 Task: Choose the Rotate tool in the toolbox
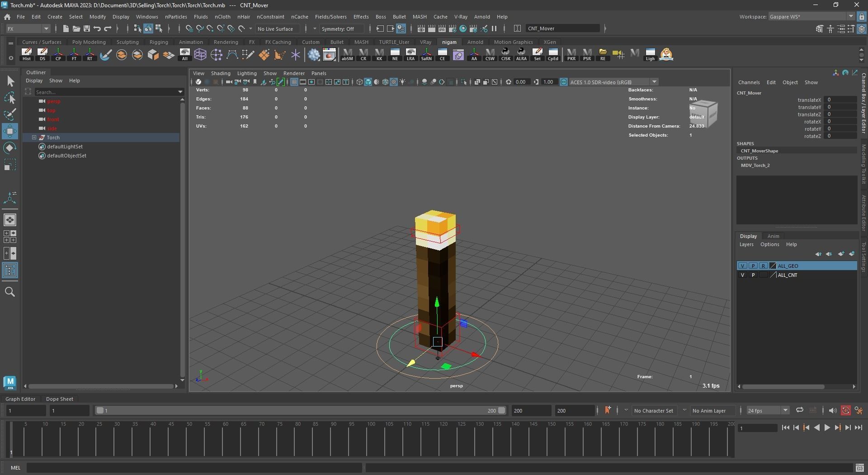pos(10,148)
